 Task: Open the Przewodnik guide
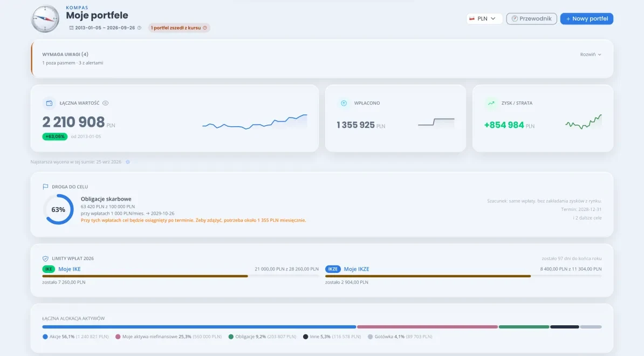pyautogui.click(x=531, y=18)
